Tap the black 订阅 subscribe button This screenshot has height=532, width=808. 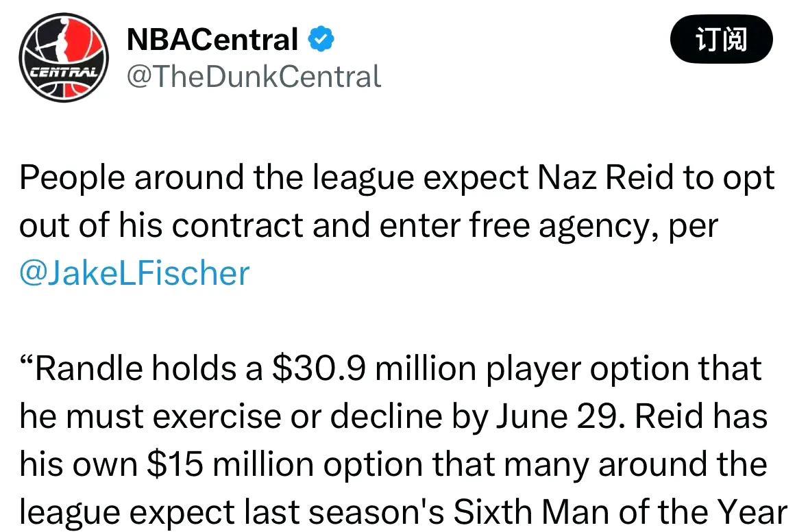721,39
